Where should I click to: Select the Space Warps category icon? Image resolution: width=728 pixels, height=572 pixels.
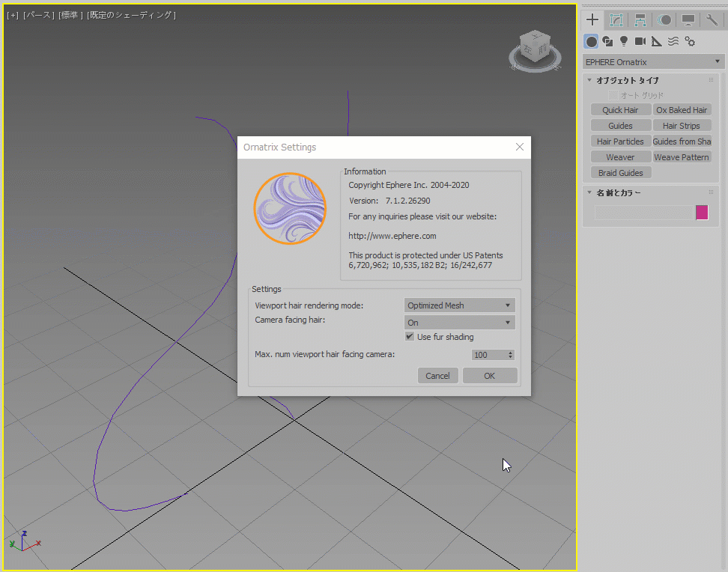673,41
